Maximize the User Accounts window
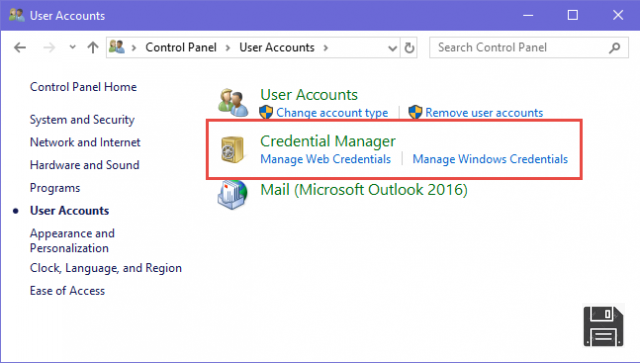The image size is (640, 363). point(573,16)
